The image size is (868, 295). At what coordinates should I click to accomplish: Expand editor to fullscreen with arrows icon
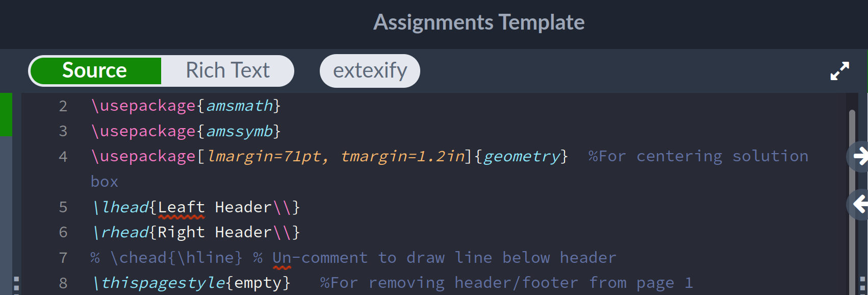point(839,71)
